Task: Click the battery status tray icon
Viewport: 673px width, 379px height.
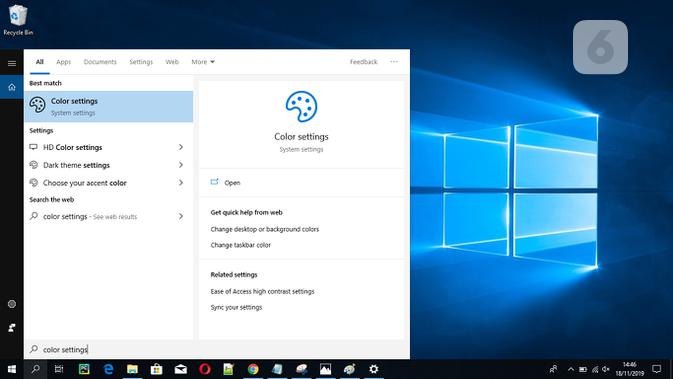Action: tap(583, 369)
